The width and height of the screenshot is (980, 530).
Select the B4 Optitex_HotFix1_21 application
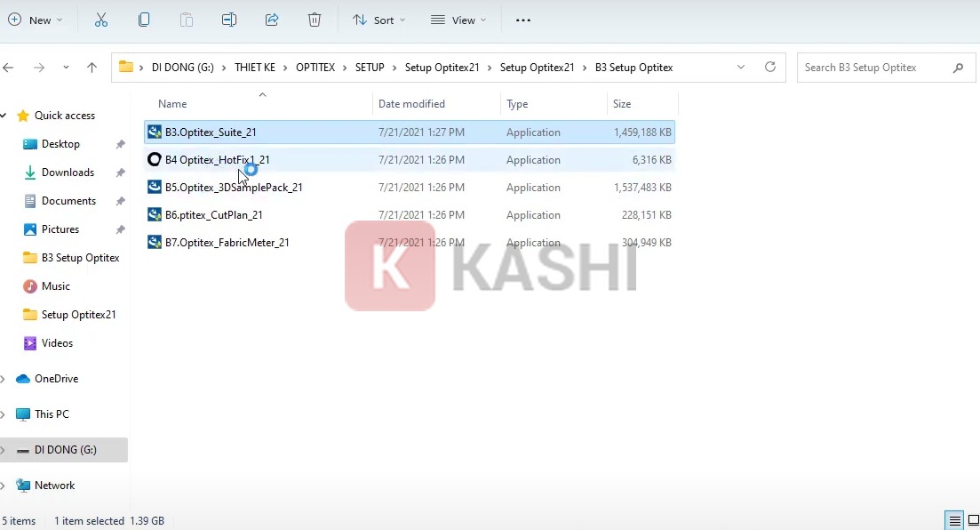(219, 160)
